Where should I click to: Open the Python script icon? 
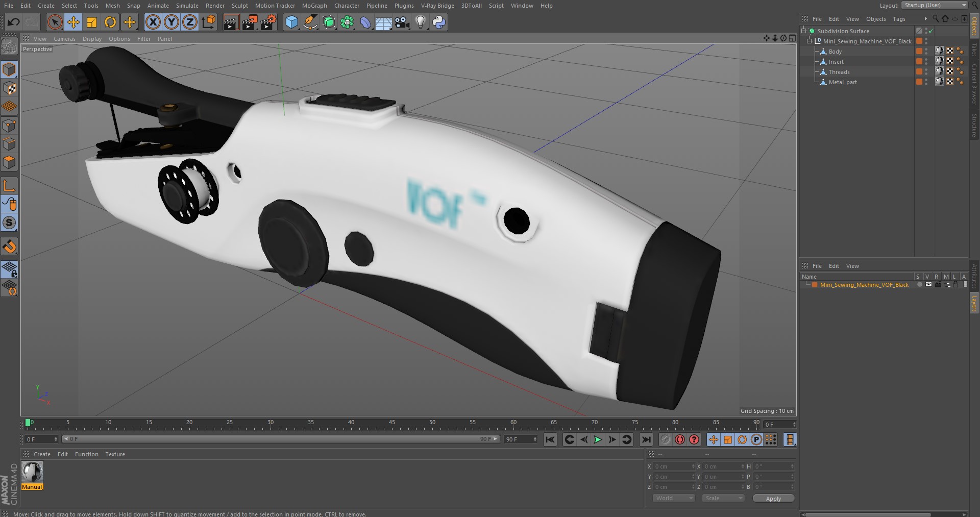439,22
